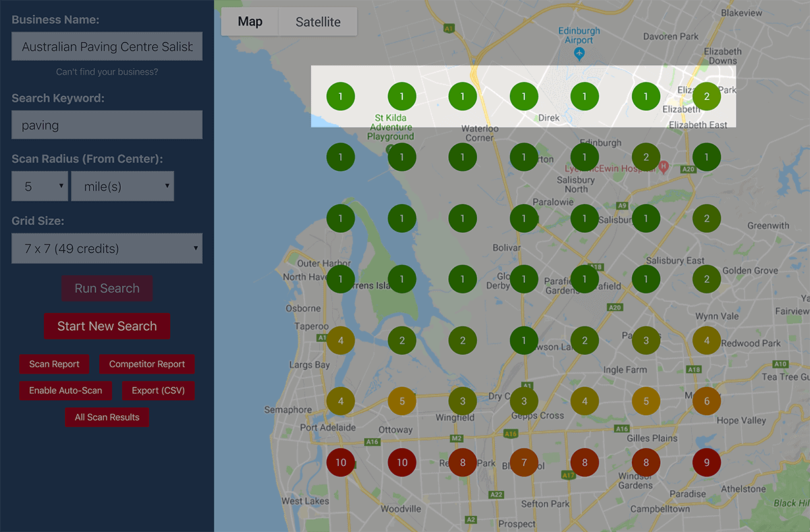Screen dimensions: 810x532
Task: Click the orange 6 pin near Hope Valley
Action: pyautogui.click(x=706, y=401)
